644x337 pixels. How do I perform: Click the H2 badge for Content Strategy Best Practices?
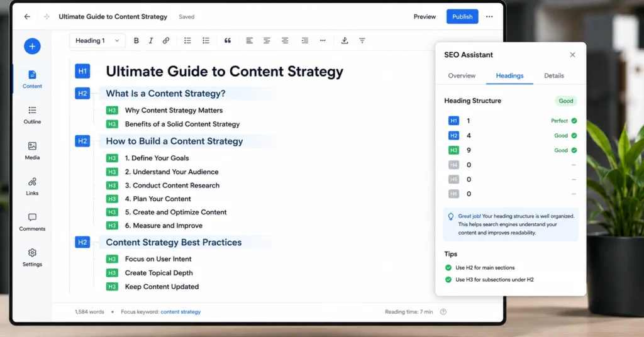[82, 242]
